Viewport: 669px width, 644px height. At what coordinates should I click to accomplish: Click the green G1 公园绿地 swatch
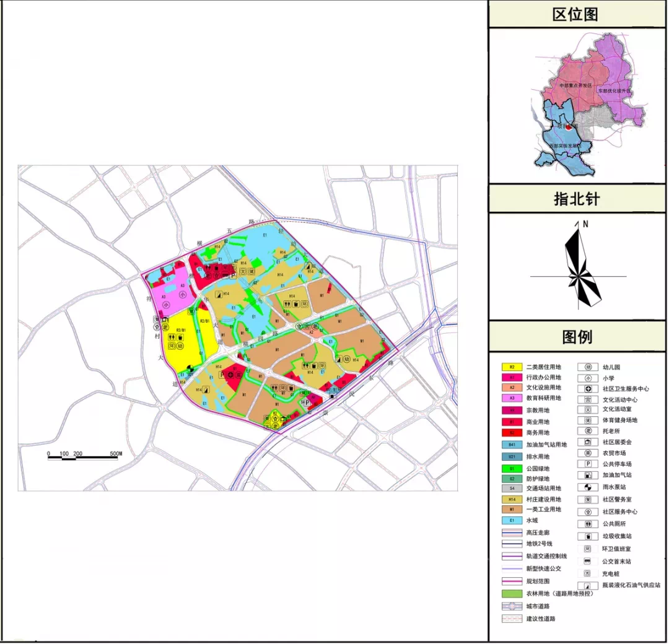pyautogui.click(x=512, y=469)
